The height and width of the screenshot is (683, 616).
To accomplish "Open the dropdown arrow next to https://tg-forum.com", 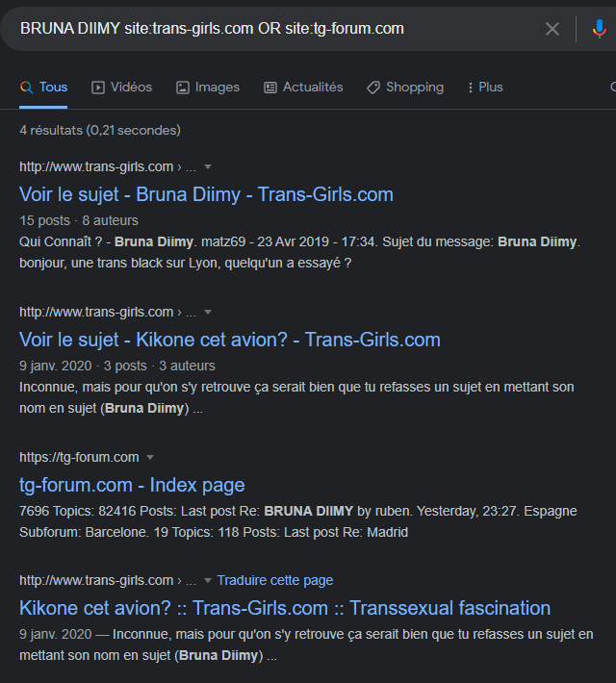I will coord(150,458).
